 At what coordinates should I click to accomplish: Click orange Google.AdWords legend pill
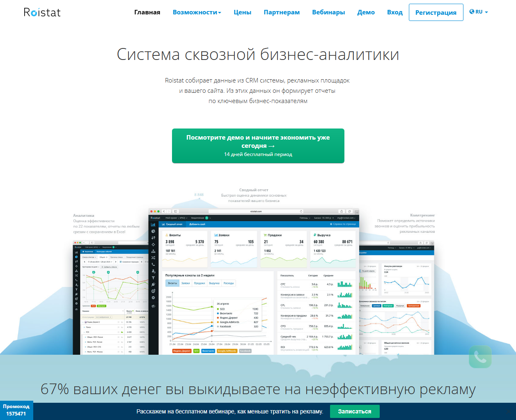tap(227, 351)
